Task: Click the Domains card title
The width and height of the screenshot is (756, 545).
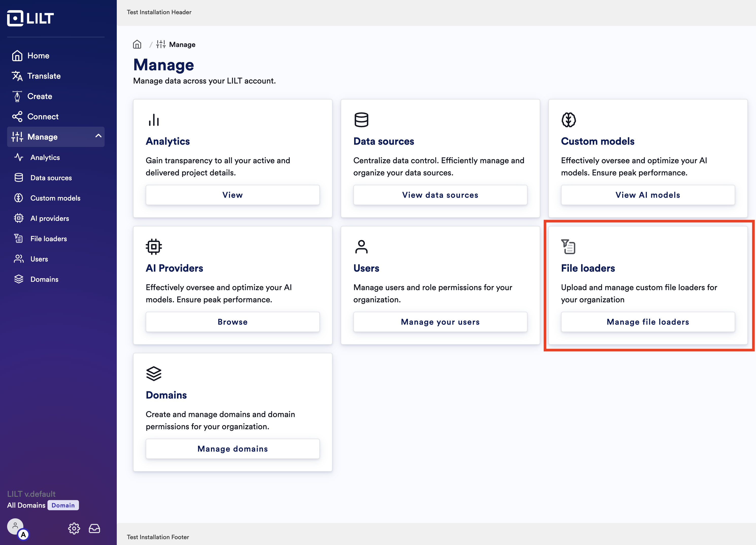Action: point(166,395)
